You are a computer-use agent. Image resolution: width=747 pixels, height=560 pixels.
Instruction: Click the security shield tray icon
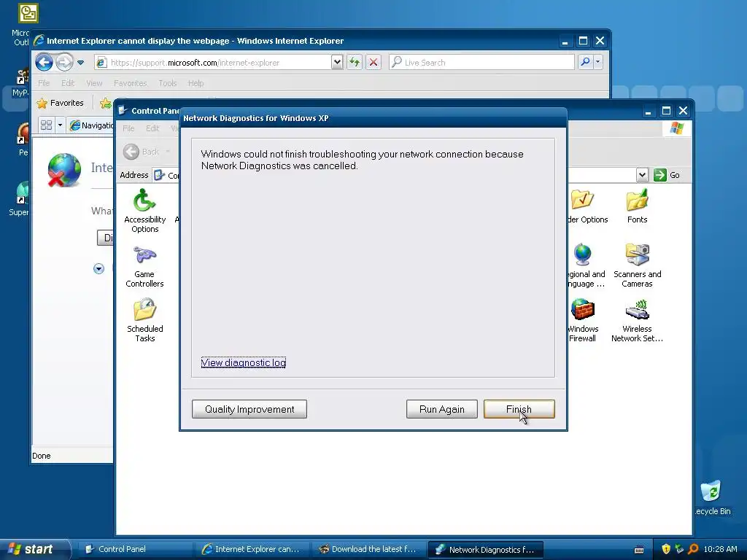pos(666,549)
